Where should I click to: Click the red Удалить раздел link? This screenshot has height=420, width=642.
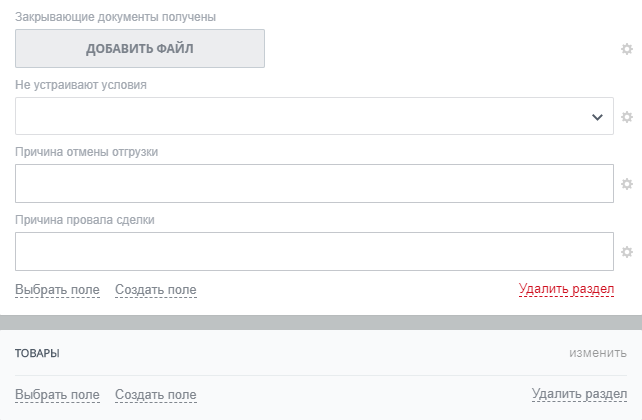pos(566,289)
